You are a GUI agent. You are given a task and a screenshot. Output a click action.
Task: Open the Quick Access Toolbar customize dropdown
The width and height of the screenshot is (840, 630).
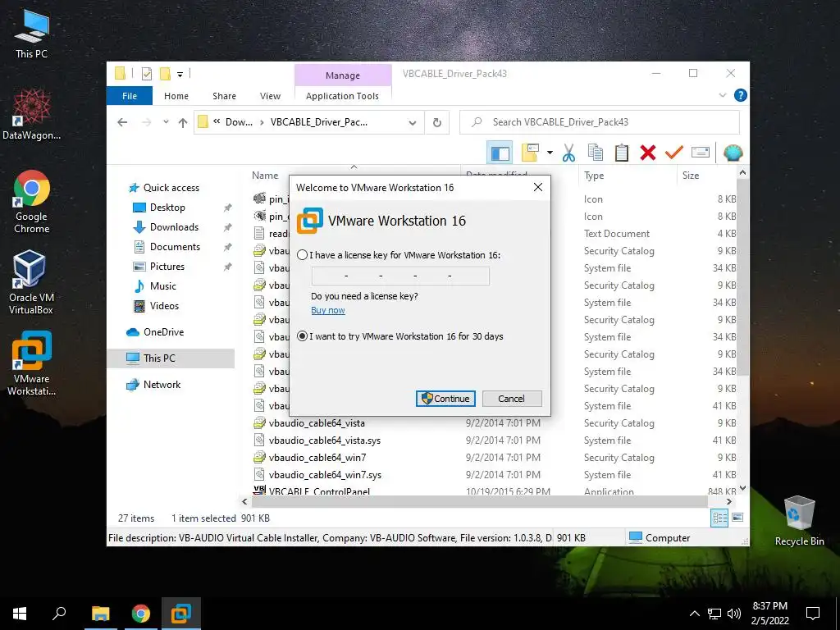tap(180, 75)
